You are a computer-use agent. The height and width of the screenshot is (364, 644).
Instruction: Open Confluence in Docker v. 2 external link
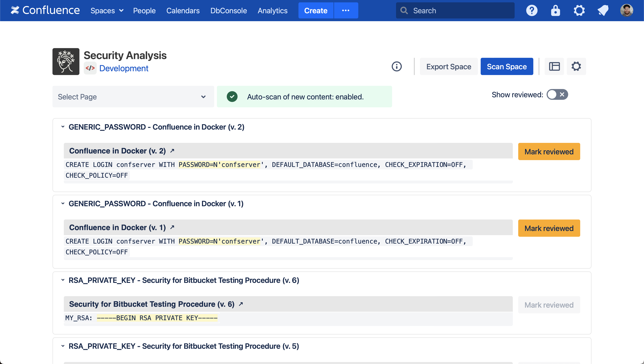click(x=172, y=151)
